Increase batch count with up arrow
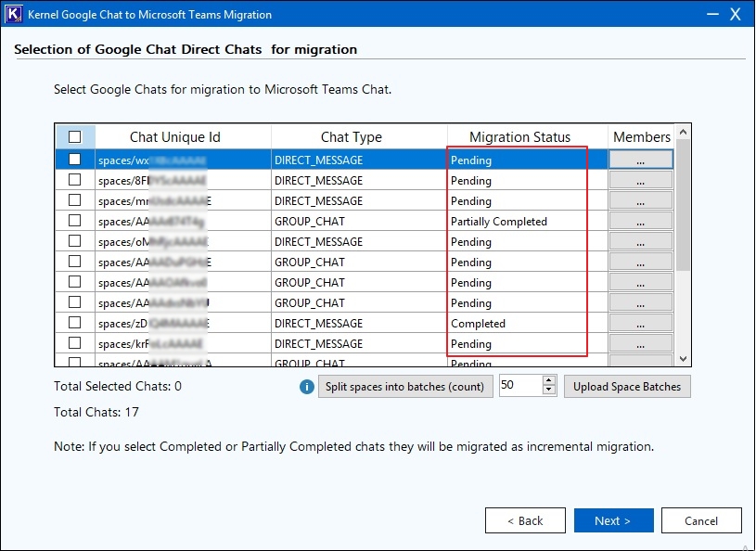The height and width of the screenshot is (551, 756). [548, 381]
